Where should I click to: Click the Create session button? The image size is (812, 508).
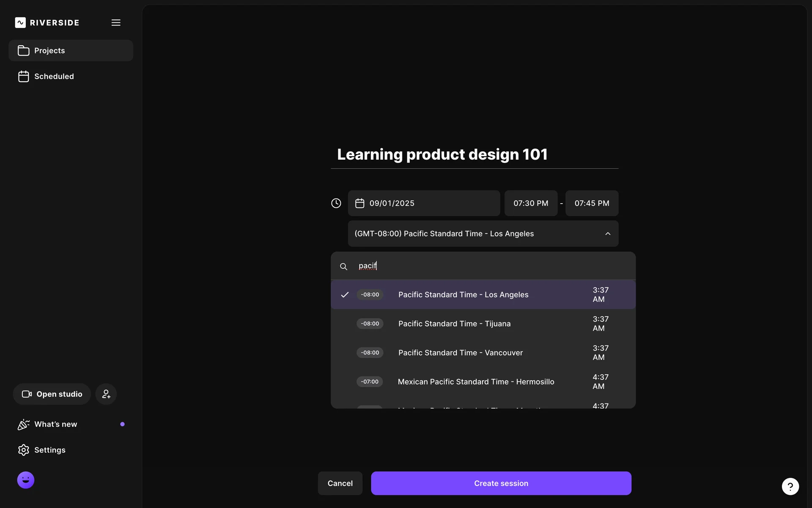pyautogui.click(x=501, y=483)
